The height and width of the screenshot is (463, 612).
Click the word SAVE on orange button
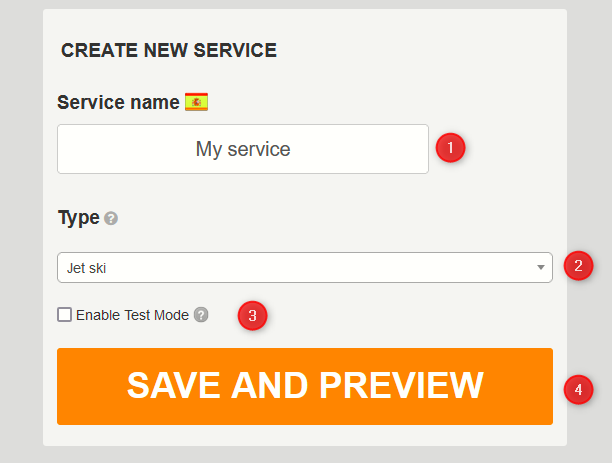pyautogui.click(x=173, y=385)
